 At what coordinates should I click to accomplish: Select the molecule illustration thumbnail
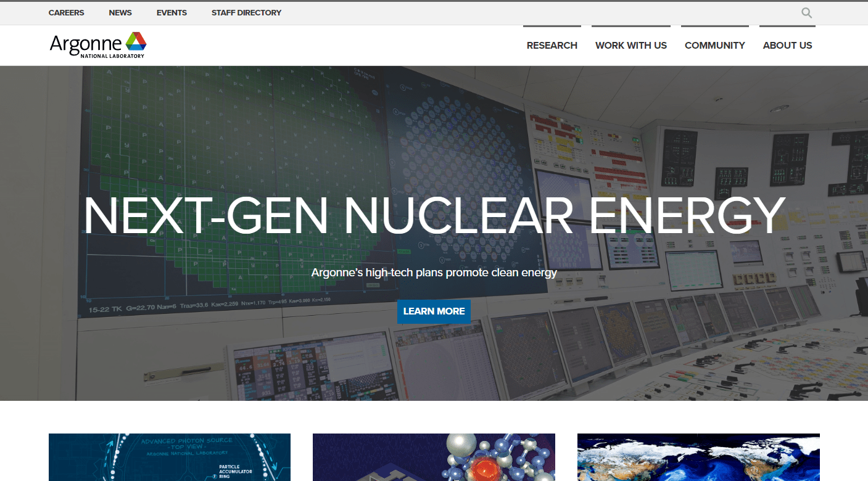[434, 457]
